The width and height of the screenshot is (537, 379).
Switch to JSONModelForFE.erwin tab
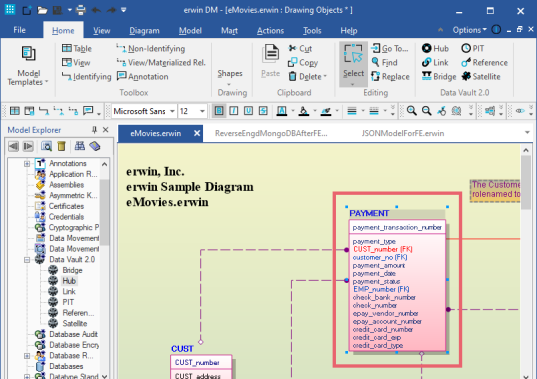(x=403, y=134)
